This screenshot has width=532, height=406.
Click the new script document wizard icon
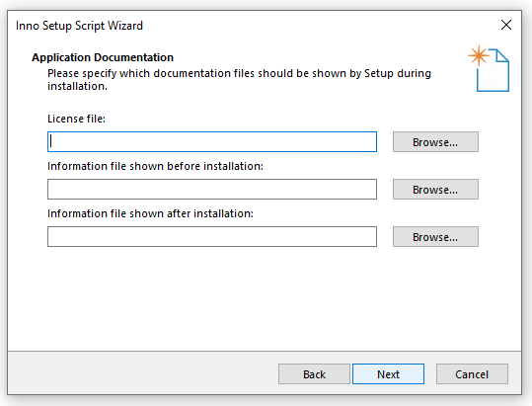(489, 68)
